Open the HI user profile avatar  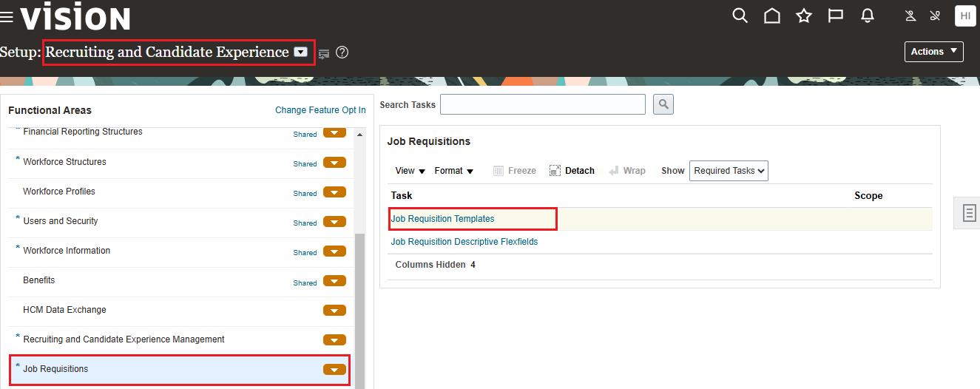[965, 16]
